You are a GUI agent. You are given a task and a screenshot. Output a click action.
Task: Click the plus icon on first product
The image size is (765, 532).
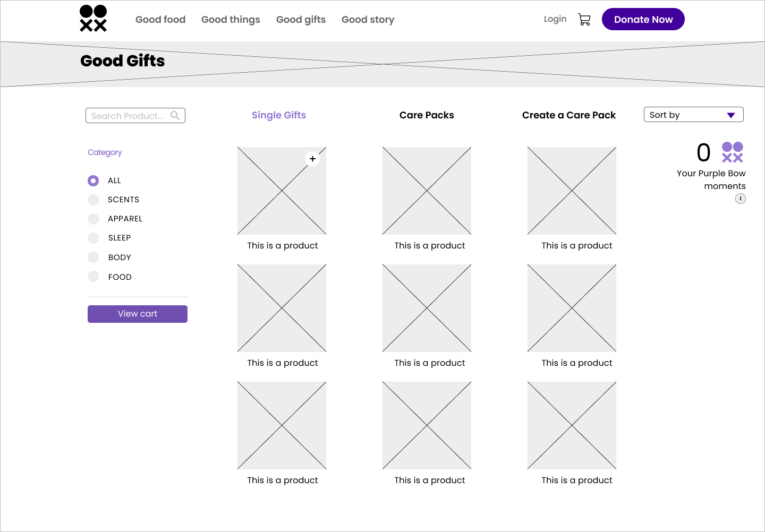click(x=312, y=159)
